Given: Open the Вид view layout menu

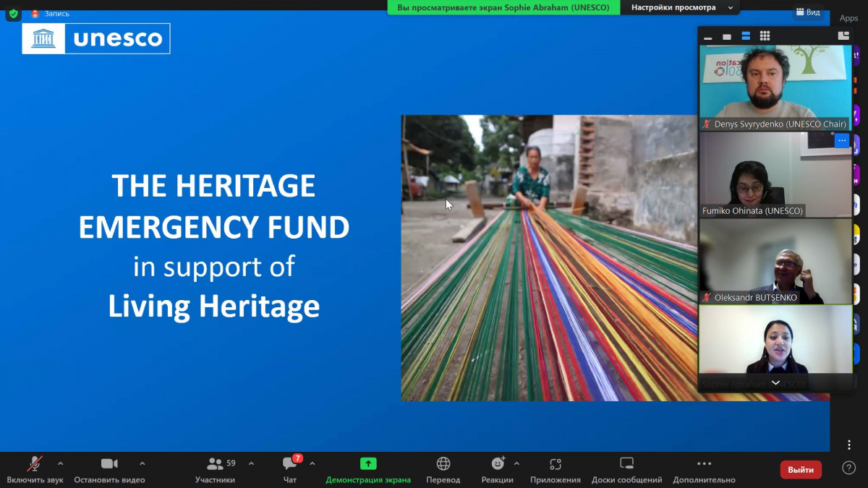Looking at the screenshot, I should [x=808, y=12].
